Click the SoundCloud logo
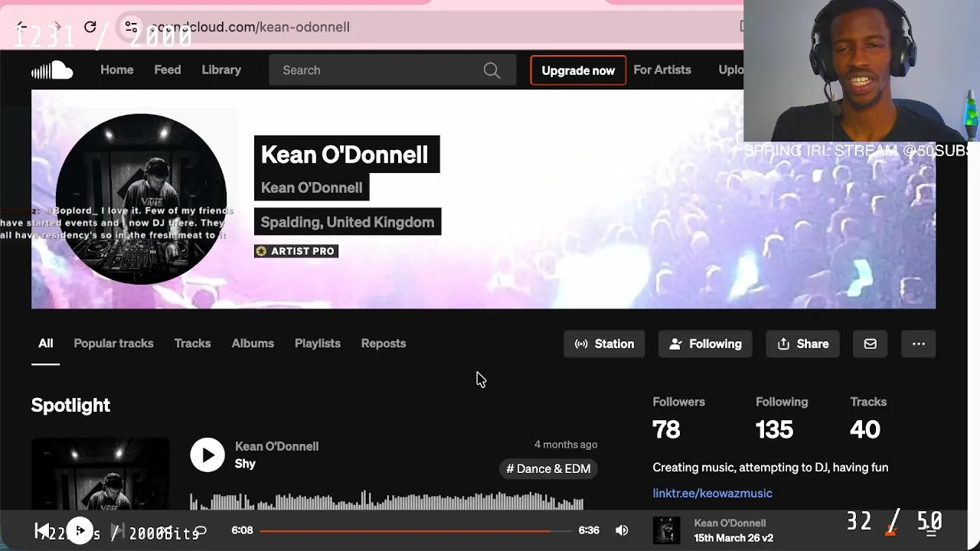 (x=52, y=70)
